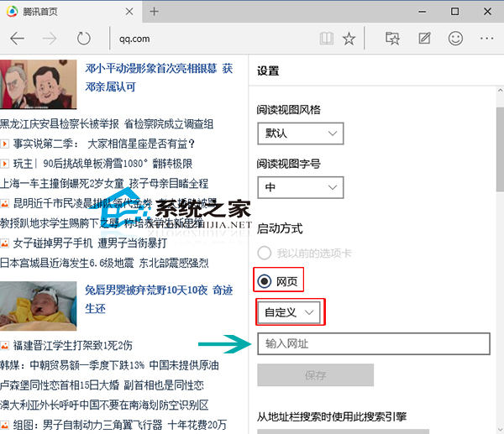
Task: Open 邓小平动漫形象首次亮相银幕 headline
Action: (159, 77)
